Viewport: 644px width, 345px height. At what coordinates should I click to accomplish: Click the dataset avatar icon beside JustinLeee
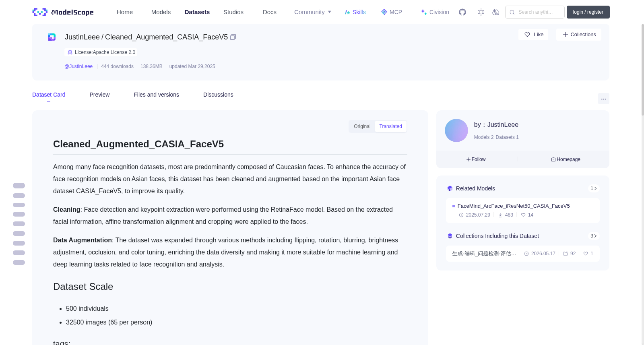(x=52, y=37)
